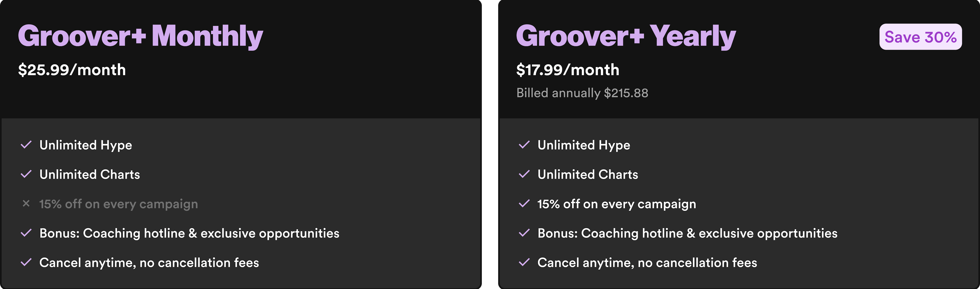Screen dimensions: 980x289
Task: Click Monthly Cancel anytime, no cancellation fees text
Action: click(149, 263)
